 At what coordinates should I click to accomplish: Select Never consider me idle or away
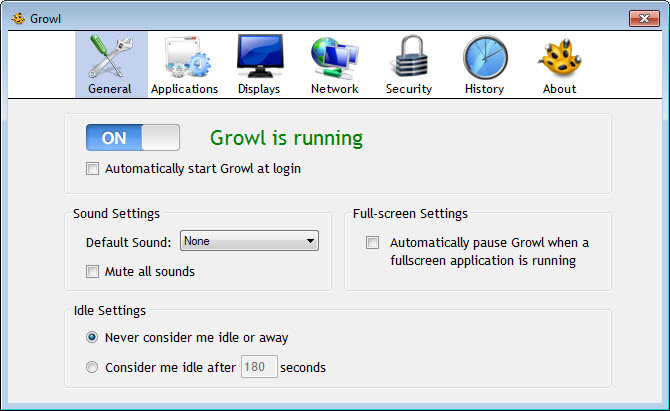pos(92,337)
